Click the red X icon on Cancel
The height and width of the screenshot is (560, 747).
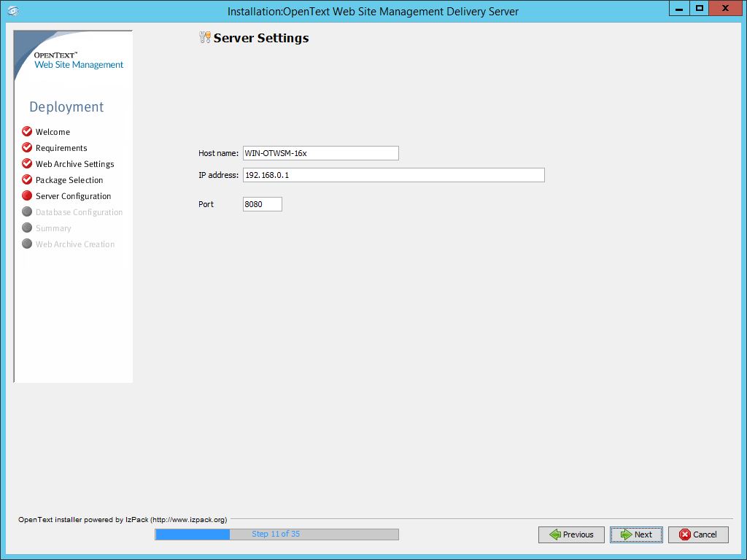[685, 534]
